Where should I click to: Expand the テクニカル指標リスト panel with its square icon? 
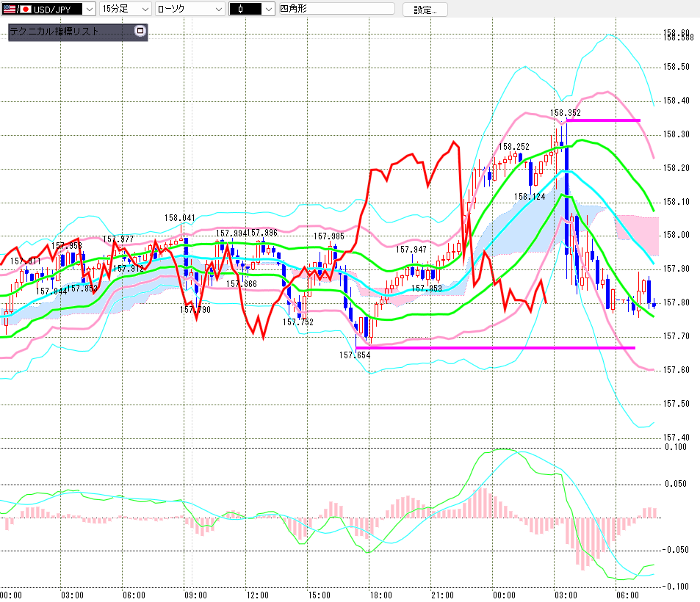140,31
